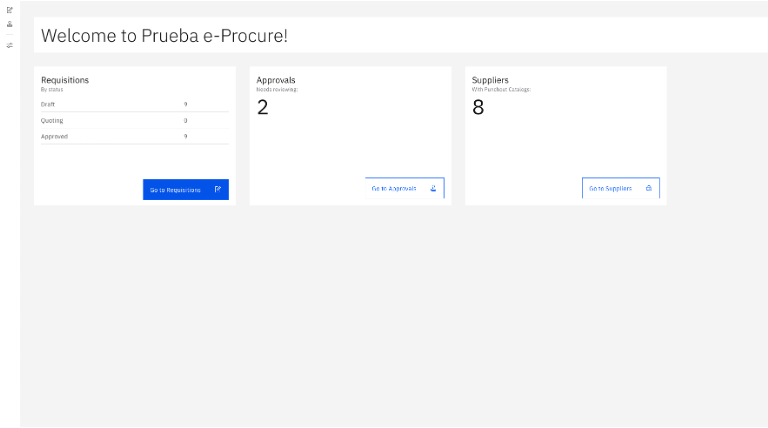
Task: Click the Draft requisitions count value
Action: pyautogui.click(x=185, y=104)
